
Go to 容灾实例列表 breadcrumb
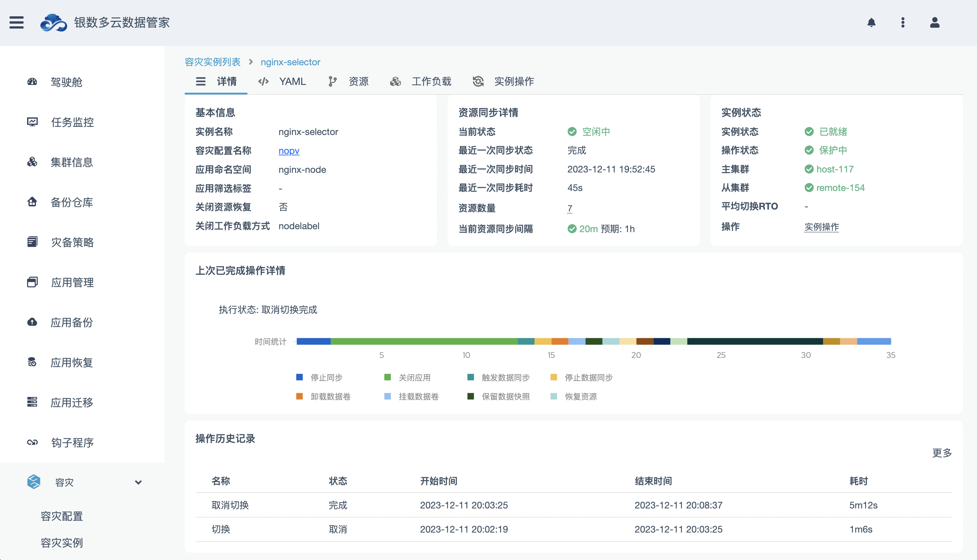(212, 62)
